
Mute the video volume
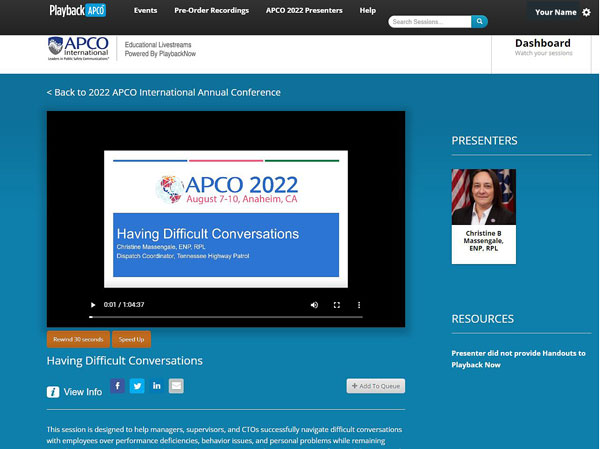(x=314, y=305)
